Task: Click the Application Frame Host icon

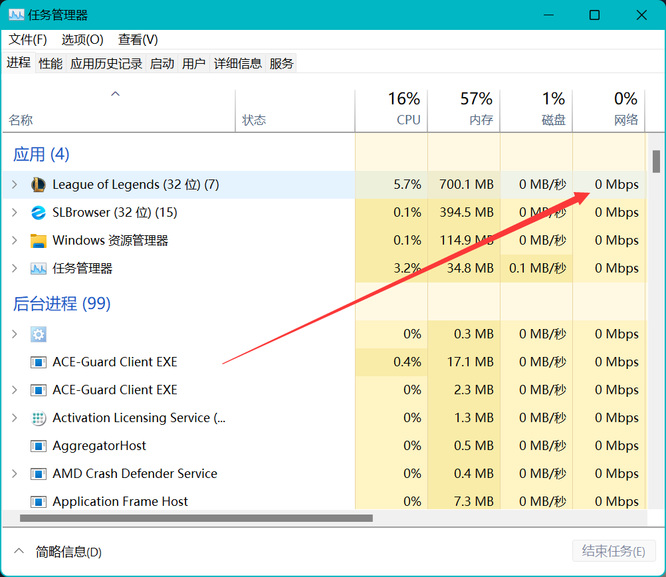Action: click(x=38, y=502)
